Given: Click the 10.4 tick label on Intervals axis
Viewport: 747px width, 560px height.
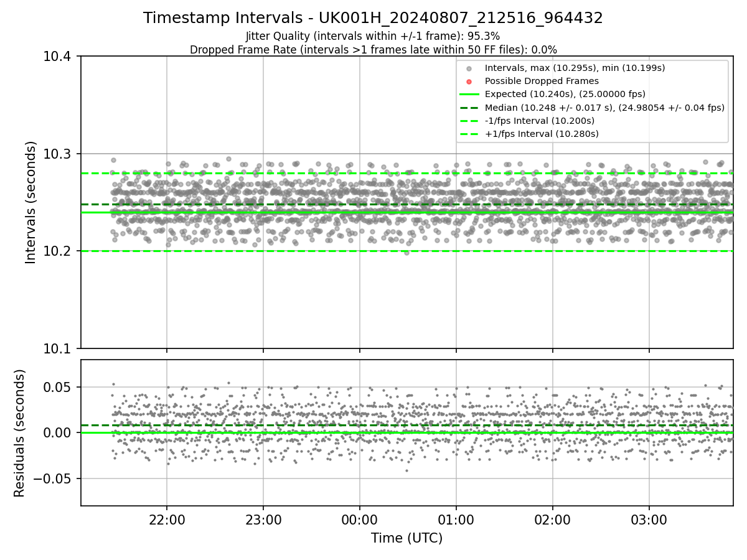Looking at the screenshot, I should tap(58, 57).
